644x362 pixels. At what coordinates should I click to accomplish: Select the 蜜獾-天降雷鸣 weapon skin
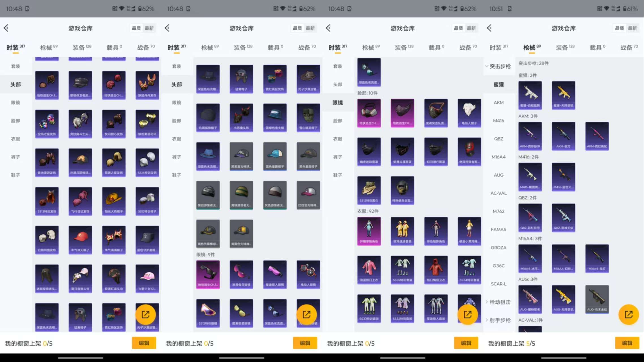pyautogui.click(x=563, y=95)
